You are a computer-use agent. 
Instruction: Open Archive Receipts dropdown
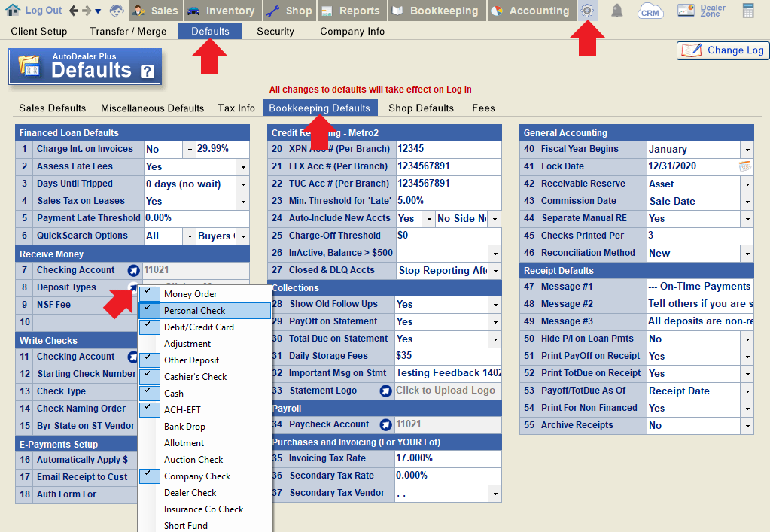[747, 425]
